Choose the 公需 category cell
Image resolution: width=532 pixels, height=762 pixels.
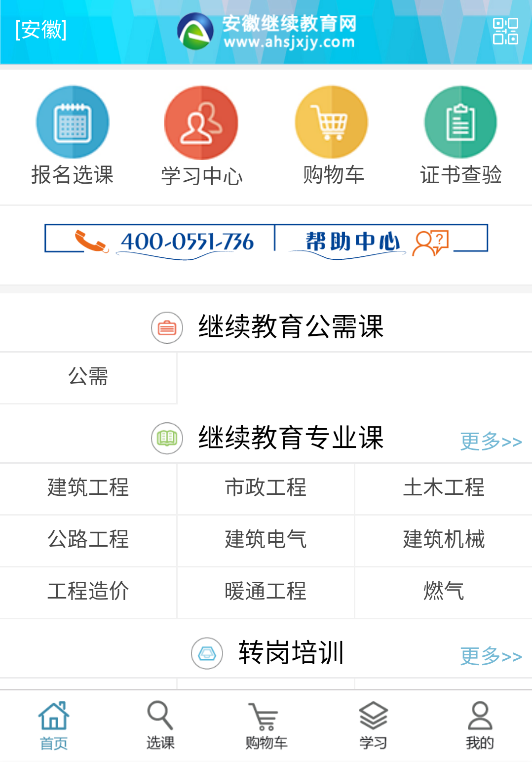click(x=88, y=377)
